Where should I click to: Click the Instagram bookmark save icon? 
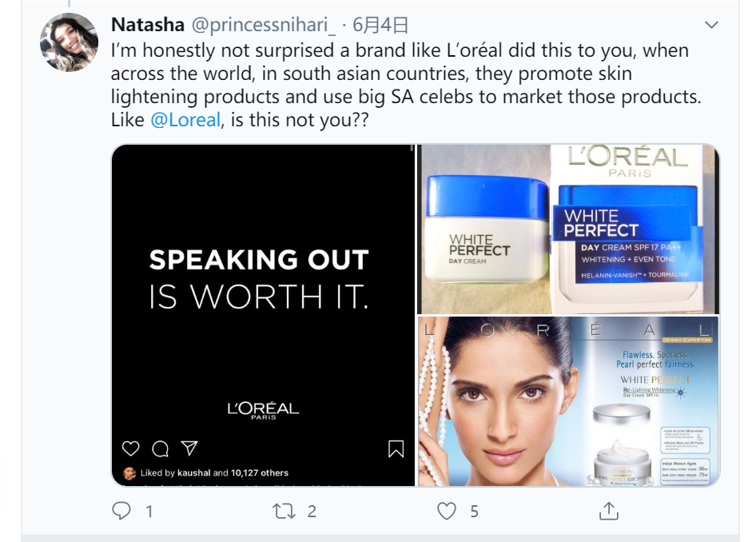(396, 448)
